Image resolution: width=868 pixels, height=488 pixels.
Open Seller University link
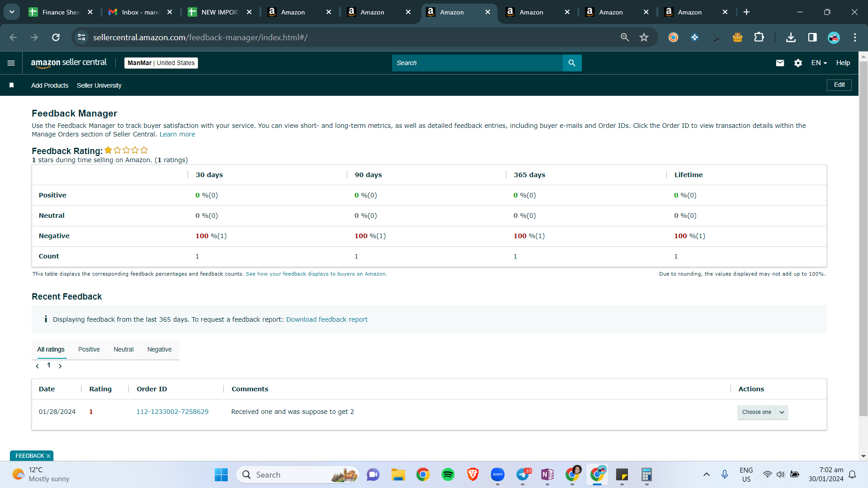pos(99,85)
